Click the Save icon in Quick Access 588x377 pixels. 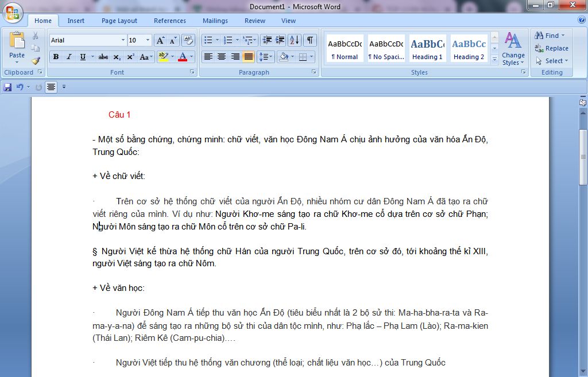tap(7, 87)
